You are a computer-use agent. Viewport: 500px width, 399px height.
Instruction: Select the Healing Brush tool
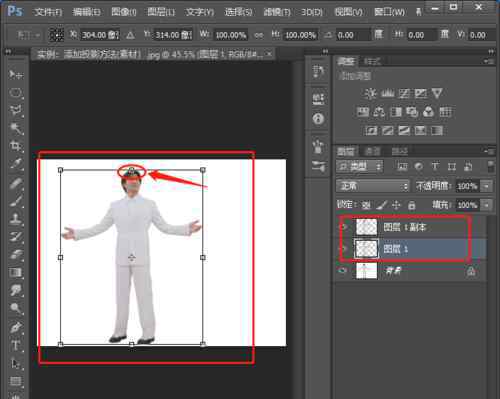click(x=15, y=183)
